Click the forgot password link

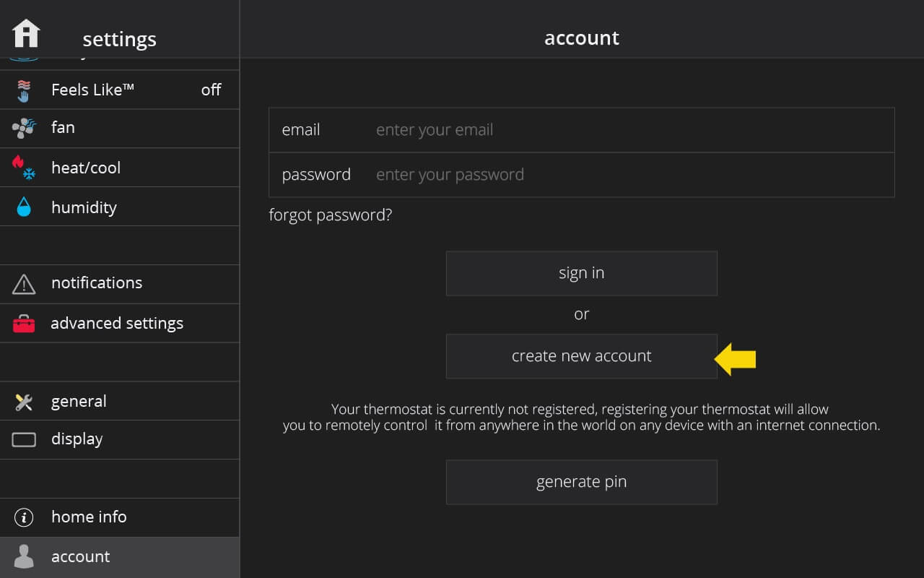point(331,215)
